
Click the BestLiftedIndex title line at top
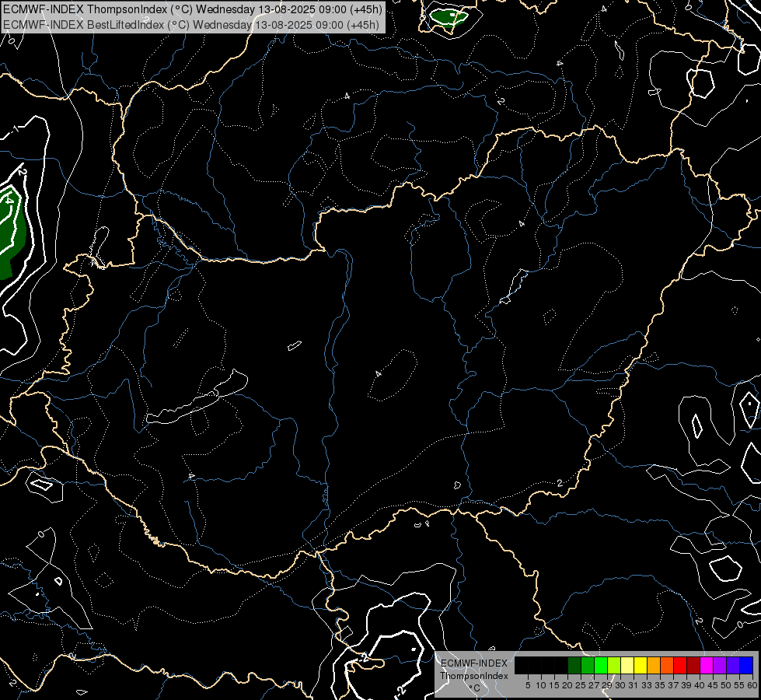point(191,25)
